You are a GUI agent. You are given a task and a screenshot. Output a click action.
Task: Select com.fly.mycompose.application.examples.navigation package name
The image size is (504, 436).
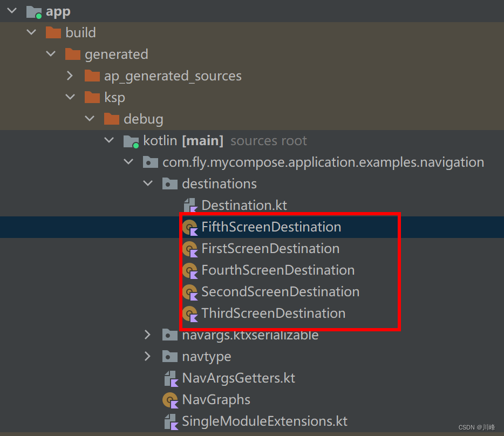click(323, 162)
